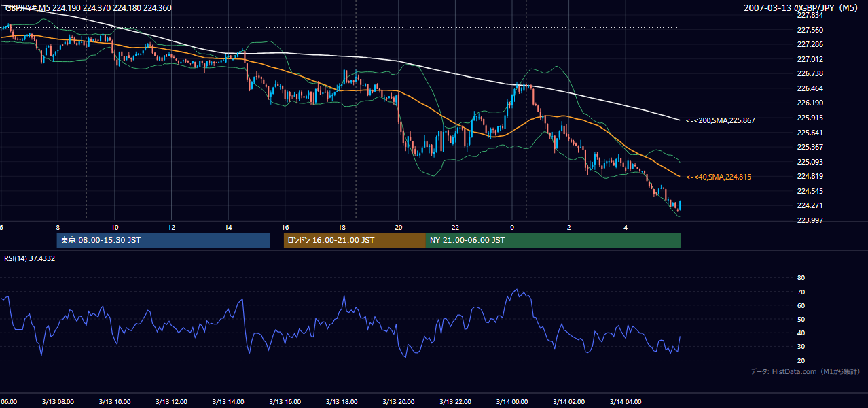This screenshot has height=408, width=868.
Task: Click the 3/13 12:00 time label
Action: pyautogui.click(x=171, y=401)
